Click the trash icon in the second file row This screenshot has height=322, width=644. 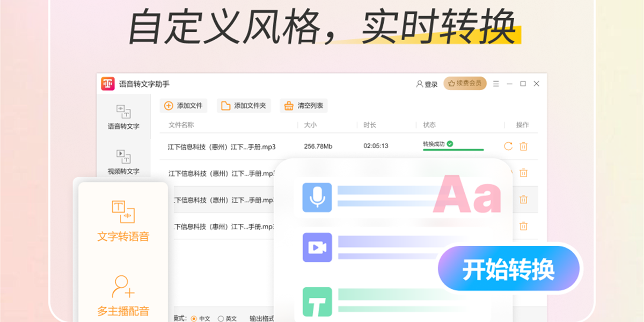pos(523,173)
